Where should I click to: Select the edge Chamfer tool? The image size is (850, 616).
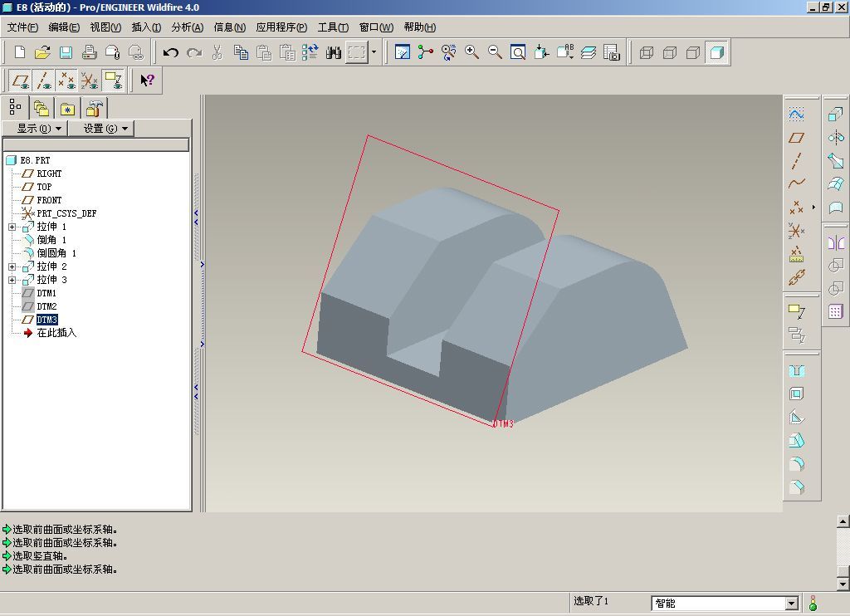(796, 487)
